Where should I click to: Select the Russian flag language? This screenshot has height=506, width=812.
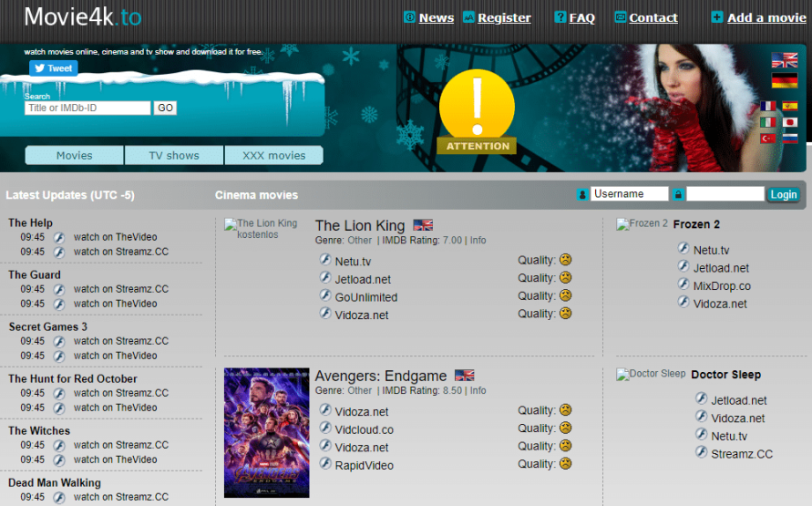790,139
